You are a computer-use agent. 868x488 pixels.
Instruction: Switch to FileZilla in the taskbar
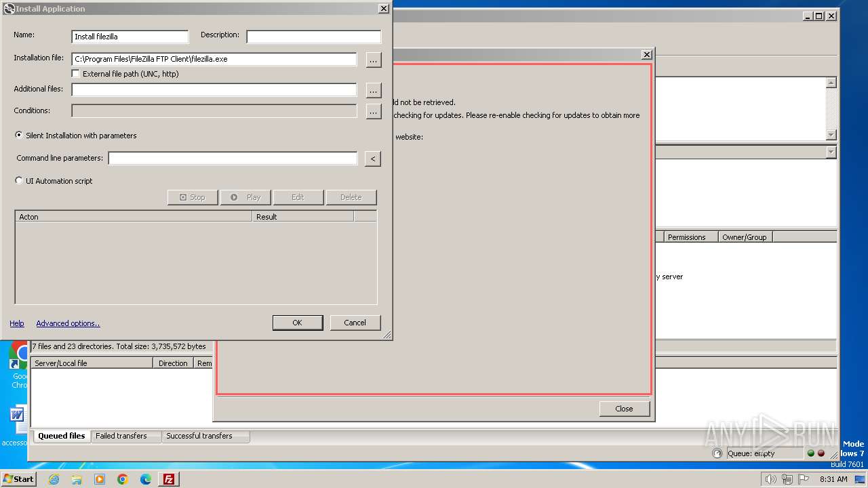click(169, 479)
